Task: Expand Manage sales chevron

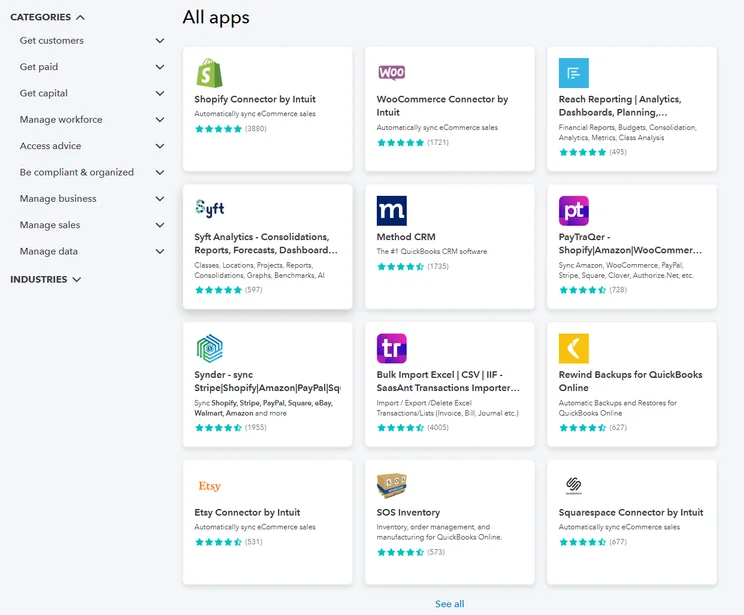Action: tap(160, 225)
